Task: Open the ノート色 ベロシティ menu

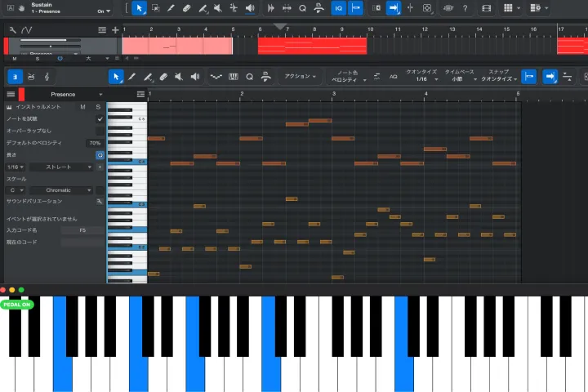Action: click(348, 76)
